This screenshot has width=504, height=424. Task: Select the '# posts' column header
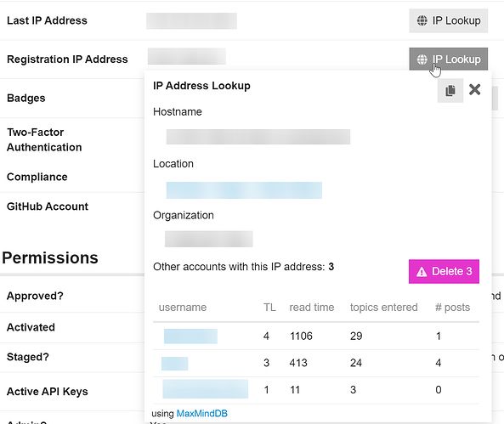[x=452, y=308]
